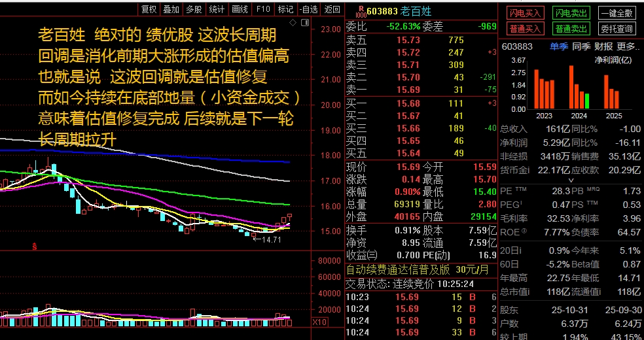Click the ROE value 7.77%
This screenshot has width=644, height=340.
click(557, 233)
